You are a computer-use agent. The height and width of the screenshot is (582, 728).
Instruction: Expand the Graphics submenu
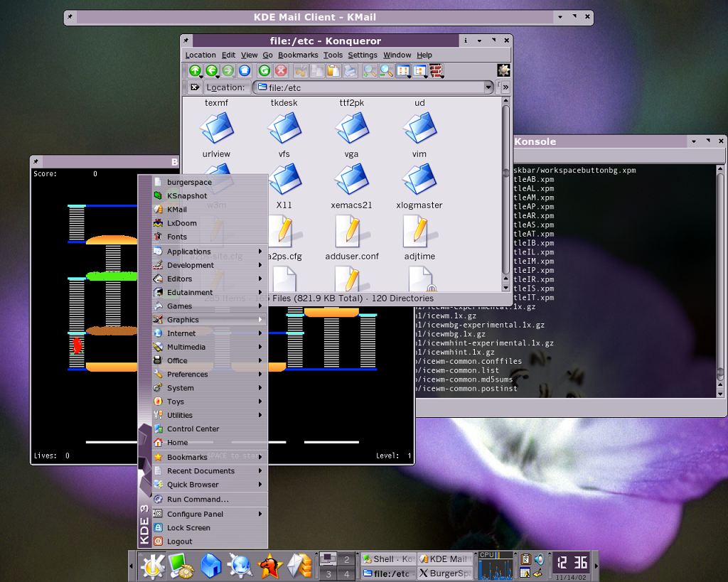(210, 320)
